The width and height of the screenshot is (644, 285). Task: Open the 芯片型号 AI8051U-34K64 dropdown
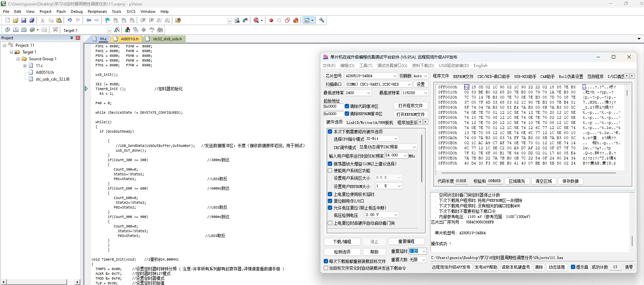pyautogui.click(x=371, y=76)
